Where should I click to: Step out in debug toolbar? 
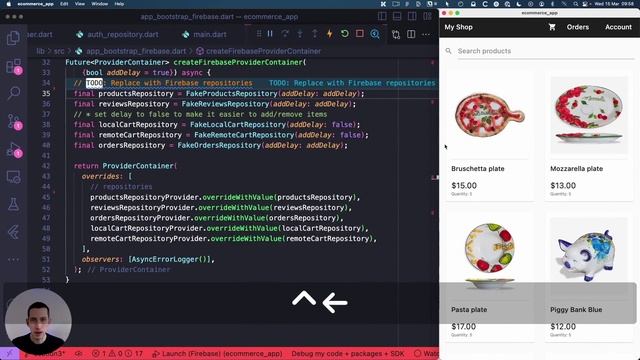315,34
